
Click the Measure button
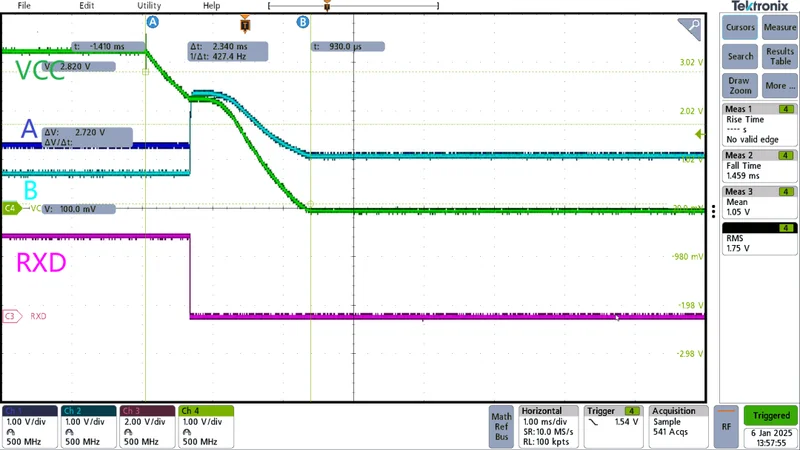click(780, 28)
